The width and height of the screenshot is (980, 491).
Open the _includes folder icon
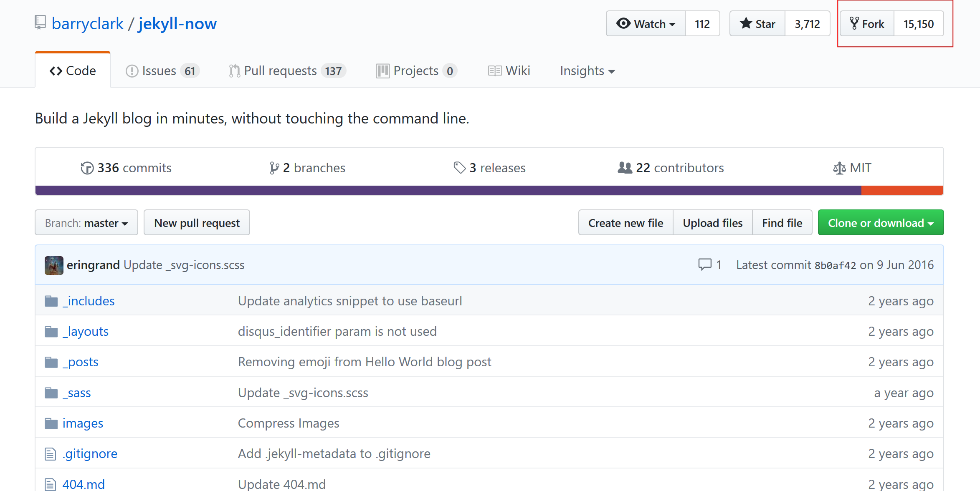pyautogui.click(x=51, y=301)
